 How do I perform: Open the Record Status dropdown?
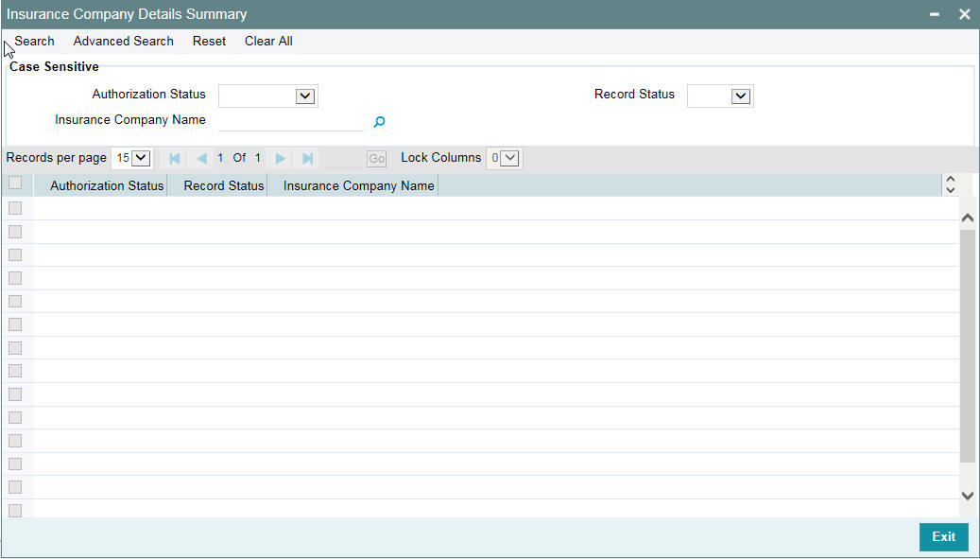(720, 96)
